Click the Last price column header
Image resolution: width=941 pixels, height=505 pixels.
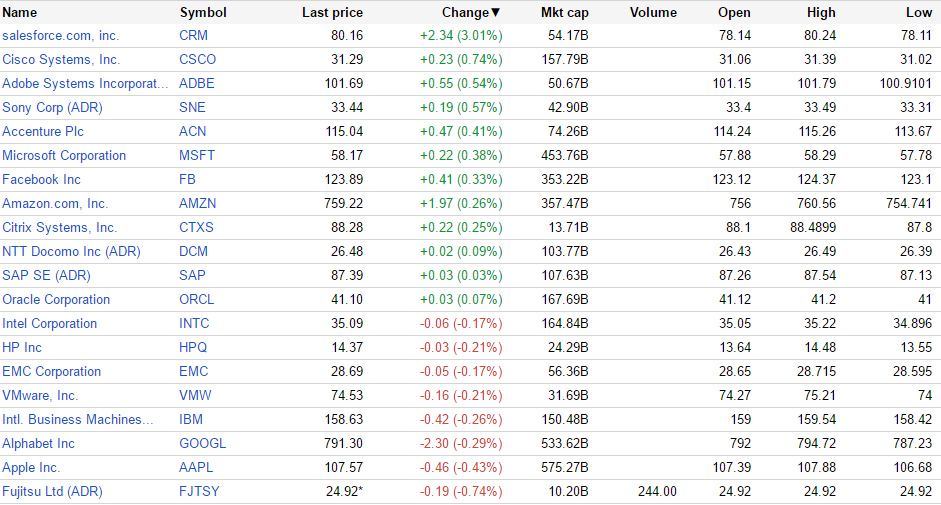(x=332, y=13)
